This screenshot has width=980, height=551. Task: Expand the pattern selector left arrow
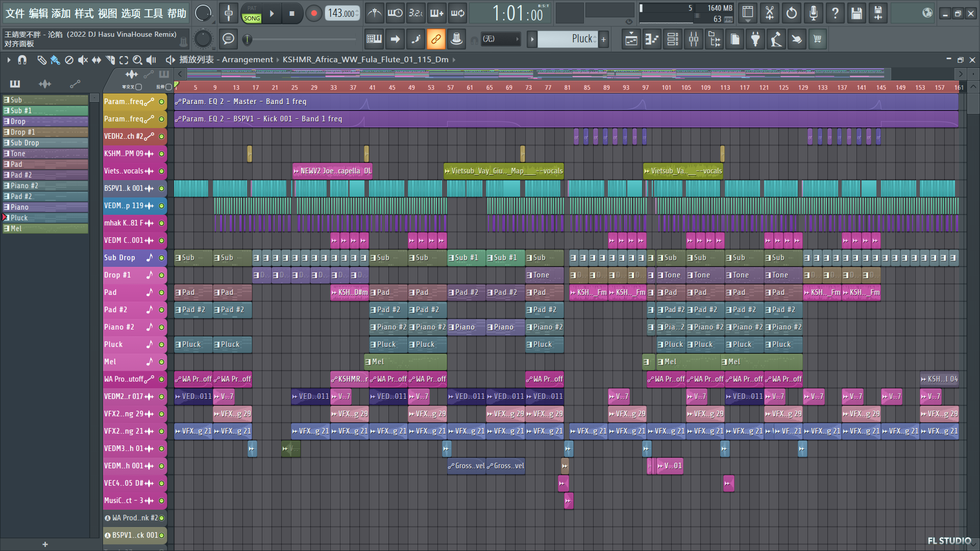tap(532, 39)
